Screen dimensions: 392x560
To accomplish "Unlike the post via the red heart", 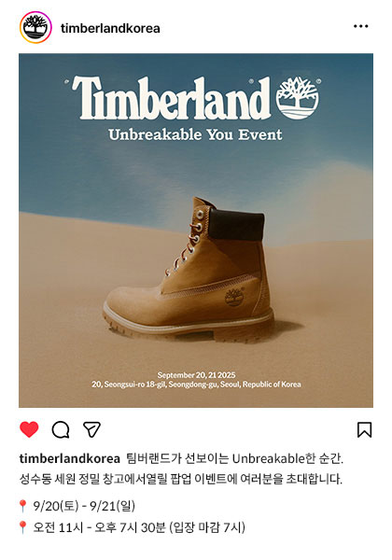I will click(29, 429).
